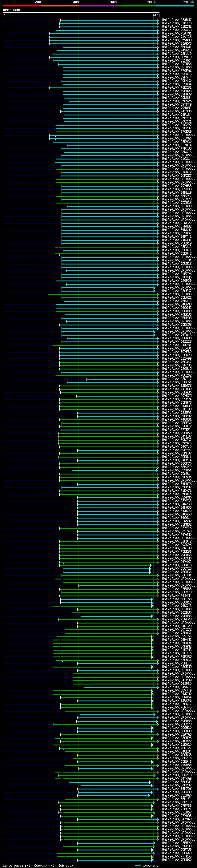The width and height of the screenshot is (197, 868).
Task: Select label UniRef100_C1C2P7
Action: pyautogui.click(x=177, y=125)
